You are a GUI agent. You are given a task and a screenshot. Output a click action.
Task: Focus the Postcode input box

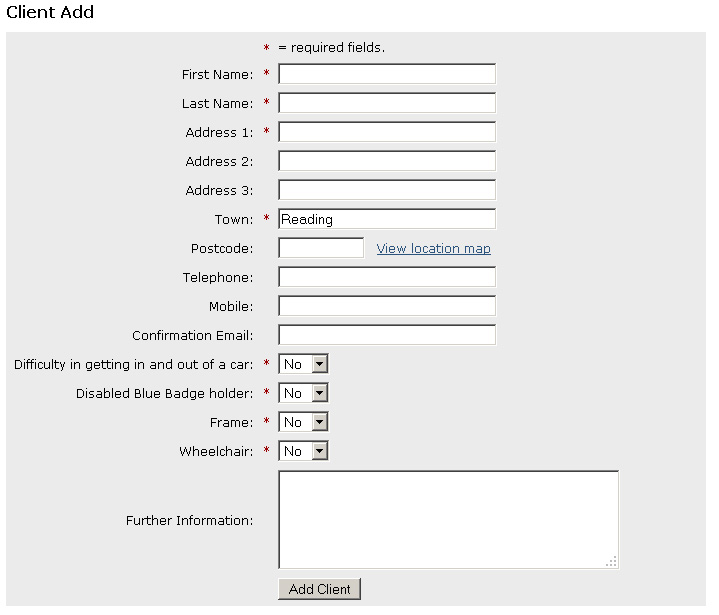point(321,248)
